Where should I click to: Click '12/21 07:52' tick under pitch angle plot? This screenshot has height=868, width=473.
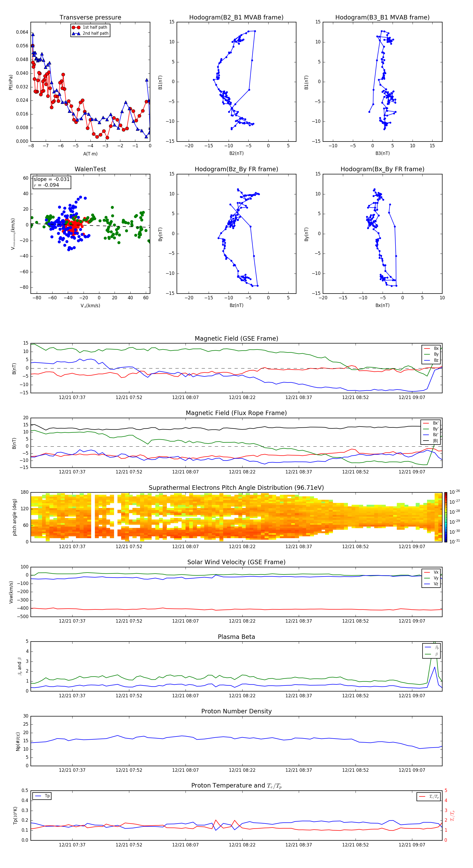128,547
